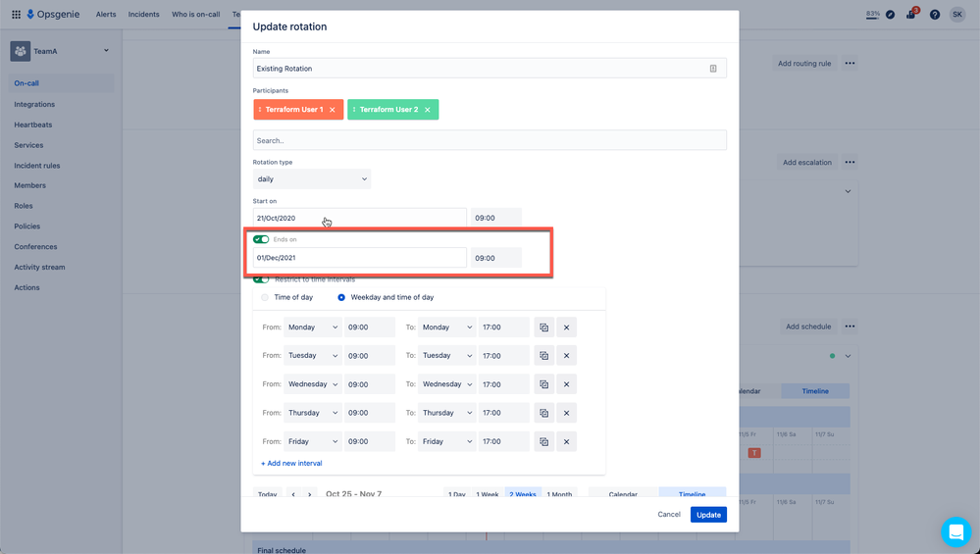Open Activity stream in sidebar
The image size is (980, 554).
(39, 268)
